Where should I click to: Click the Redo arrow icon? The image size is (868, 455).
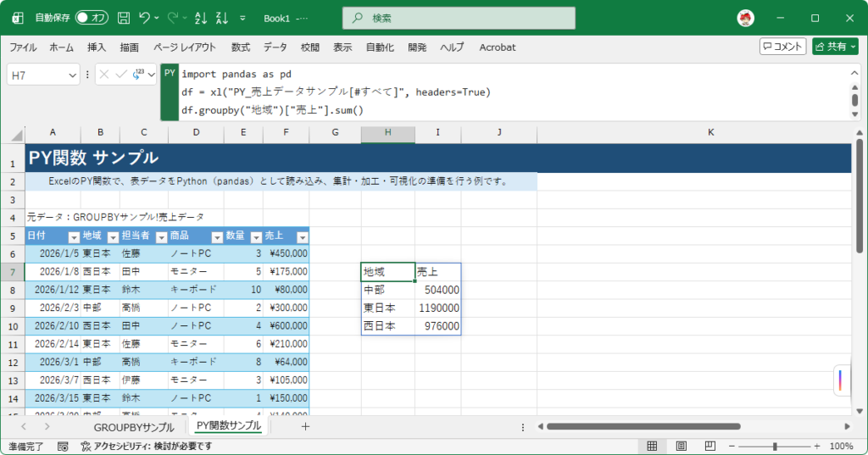click(173, 18)
